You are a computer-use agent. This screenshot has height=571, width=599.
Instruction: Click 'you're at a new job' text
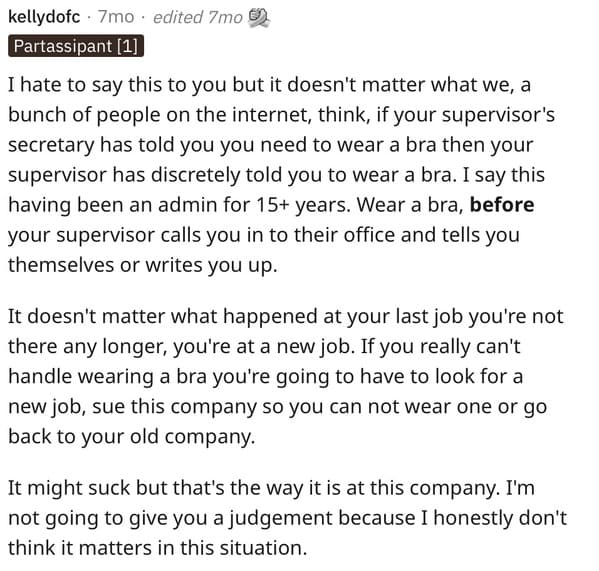pos(262,347)
